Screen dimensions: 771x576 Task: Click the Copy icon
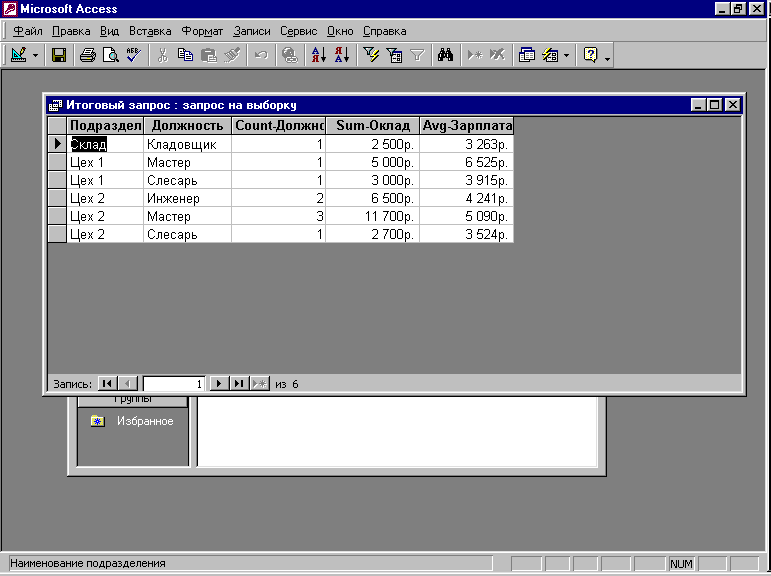coord(185,55)
